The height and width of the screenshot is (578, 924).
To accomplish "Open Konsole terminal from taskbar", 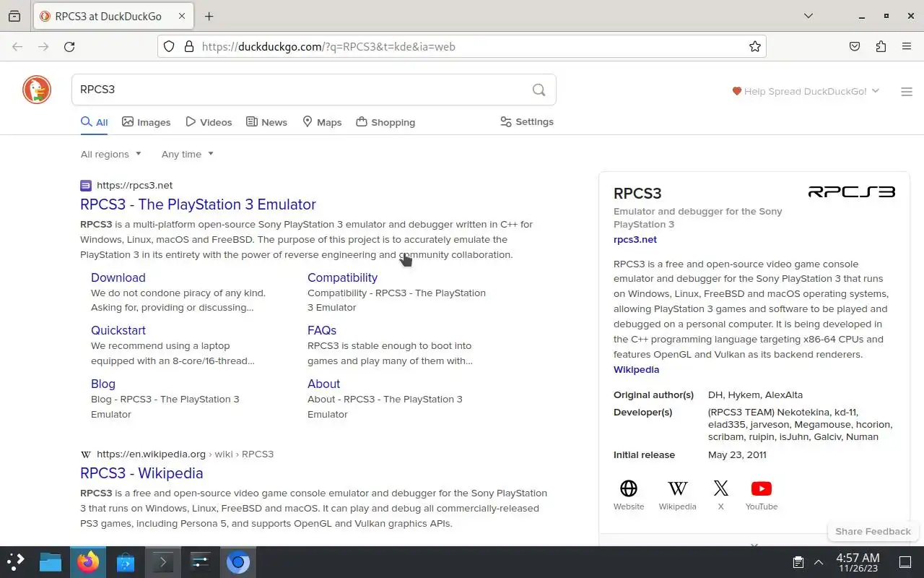I will coord(162,562).
